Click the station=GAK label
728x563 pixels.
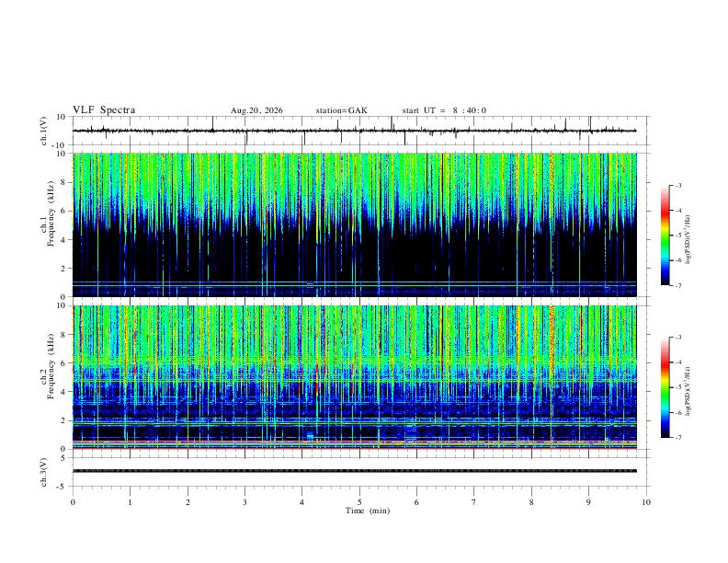coord(341,110)
